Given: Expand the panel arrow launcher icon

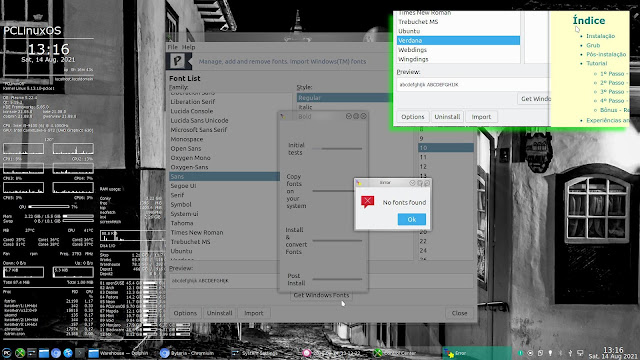Looking at the screenshot, I should pos(80,353).
